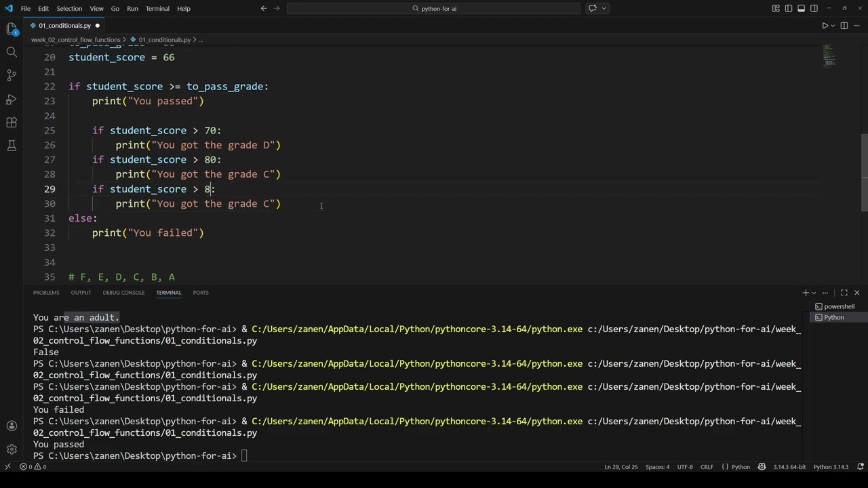Screen dimensions: 868x488
Task: Open editor More Actions ellipsis
Action: tap(856, 26)
